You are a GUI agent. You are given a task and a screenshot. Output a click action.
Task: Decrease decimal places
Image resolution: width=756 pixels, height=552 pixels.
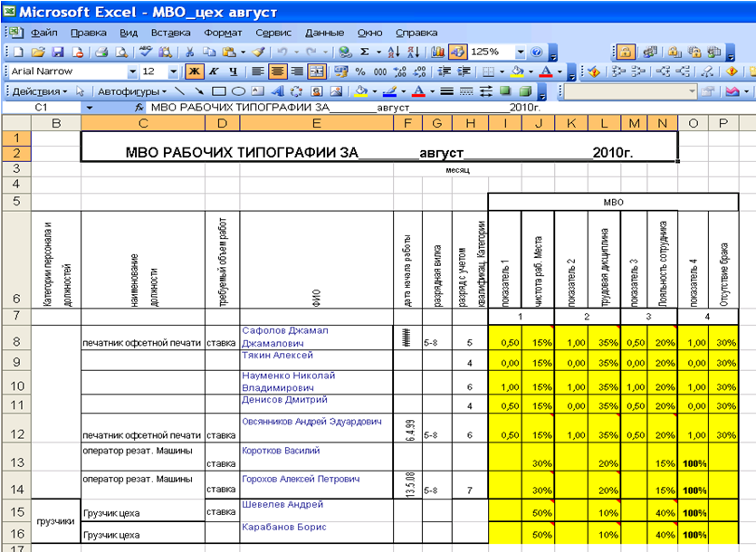(x=419, y=71)
